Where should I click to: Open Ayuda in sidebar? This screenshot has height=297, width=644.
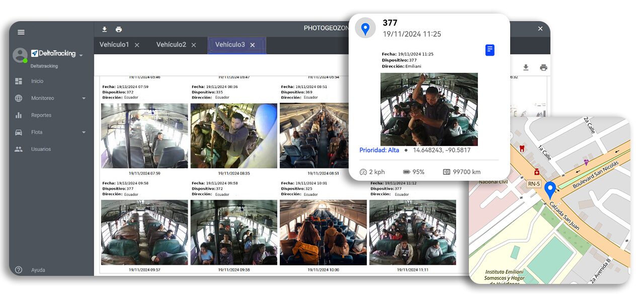tap(38, 270)
